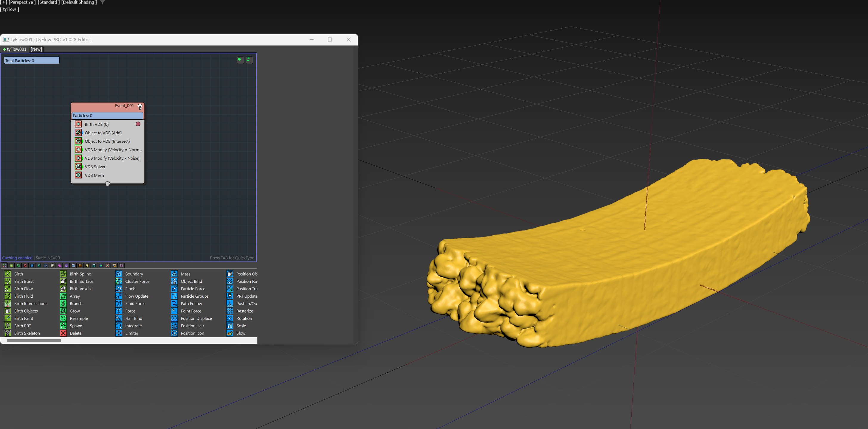Click the Birth VDB red output connector
Screen dimensions: 868x429
tap(138, 124)
